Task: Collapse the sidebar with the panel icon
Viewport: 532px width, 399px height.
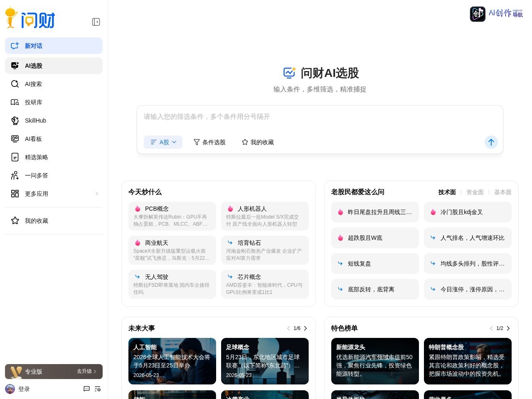Action: pos(96,22)
